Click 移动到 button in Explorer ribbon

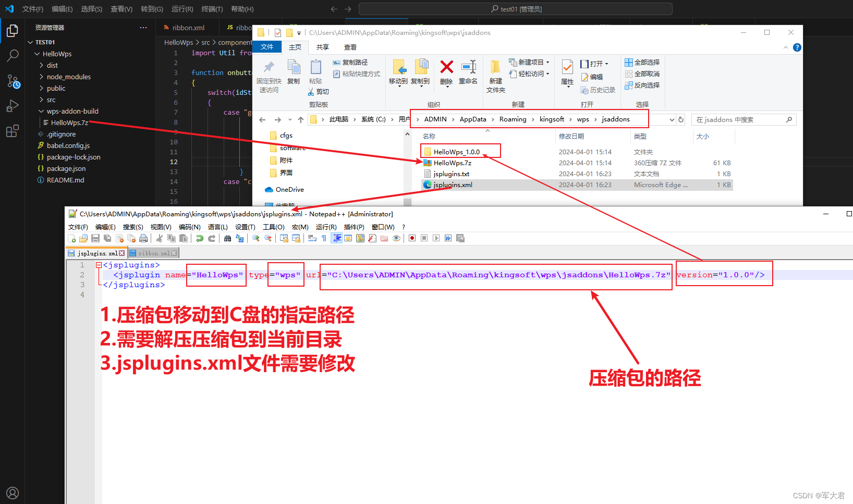[x=398, y=72]
